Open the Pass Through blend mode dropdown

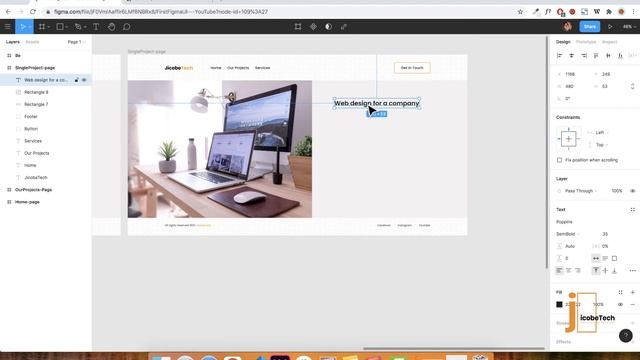click(x=581, y=191)
